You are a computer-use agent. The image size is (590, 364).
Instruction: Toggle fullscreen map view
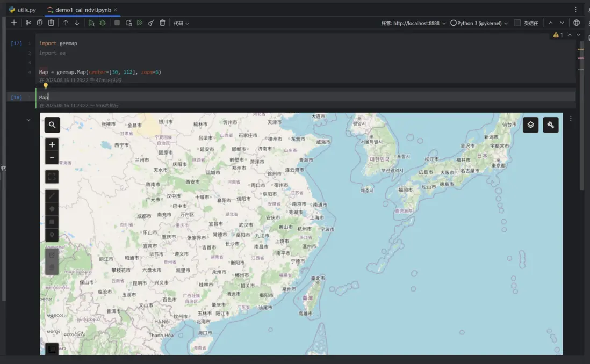(x=52, y=177)
